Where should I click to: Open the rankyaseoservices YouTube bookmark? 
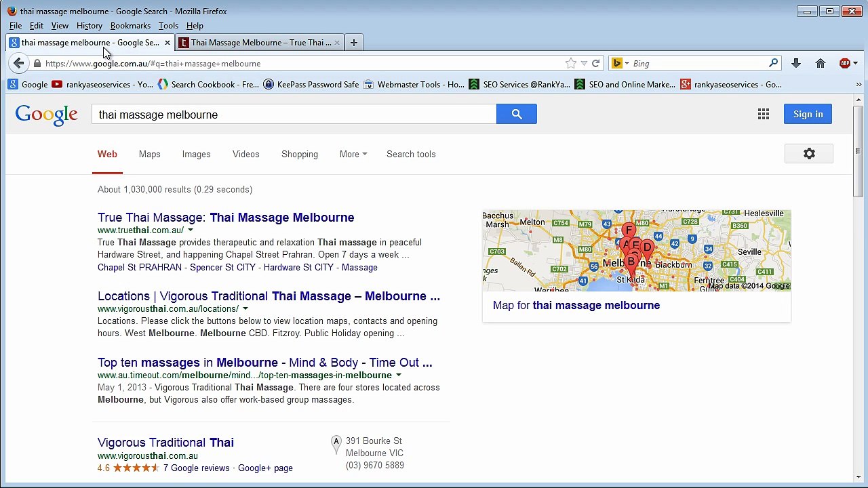(x=102, y=85)
